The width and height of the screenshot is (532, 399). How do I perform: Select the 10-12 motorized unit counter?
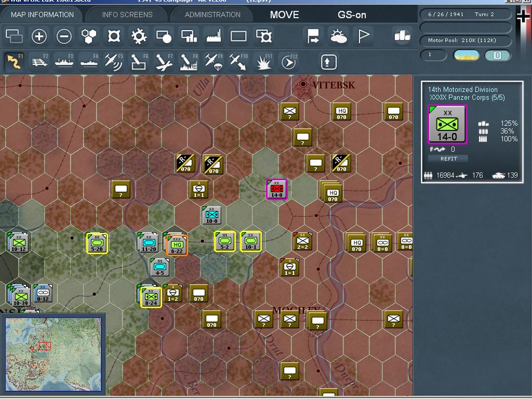click(x=18, y=243)
